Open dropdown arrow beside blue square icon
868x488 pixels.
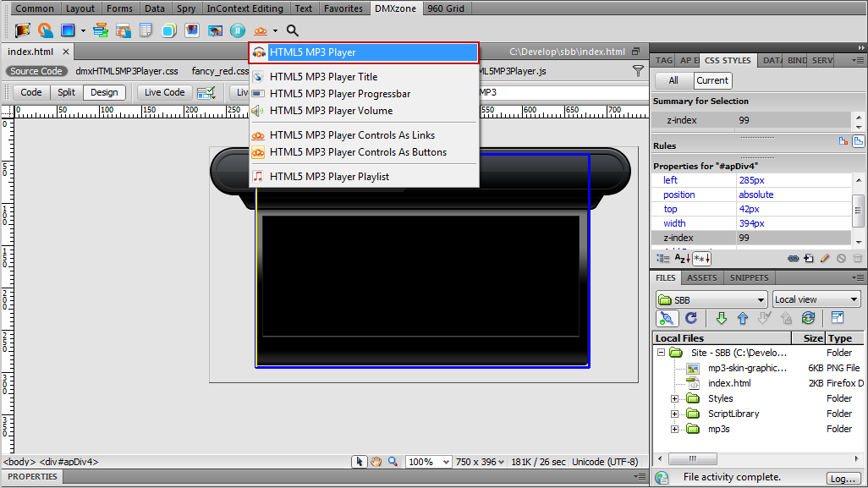(83, 31)
